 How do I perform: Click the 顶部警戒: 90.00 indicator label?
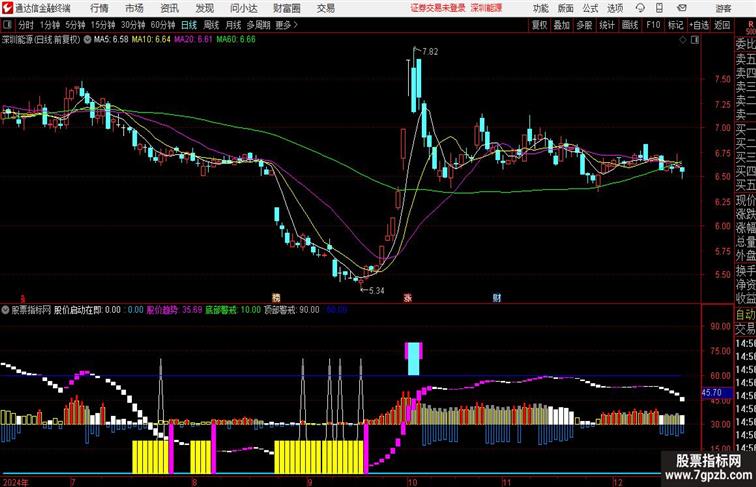tap(292, 310)
